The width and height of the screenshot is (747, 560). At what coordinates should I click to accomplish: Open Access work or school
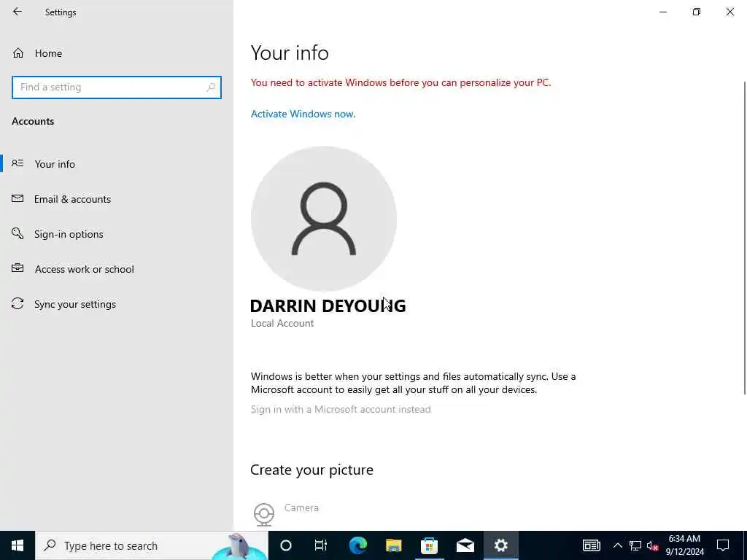click(x=85, y=269)
